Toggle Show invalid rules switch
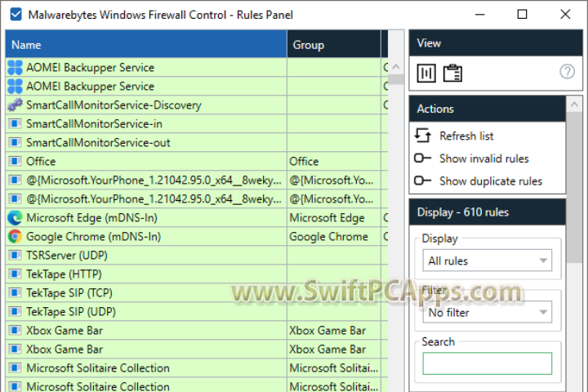588x392 pixels. pyautogui.click(x=423, y=158)
